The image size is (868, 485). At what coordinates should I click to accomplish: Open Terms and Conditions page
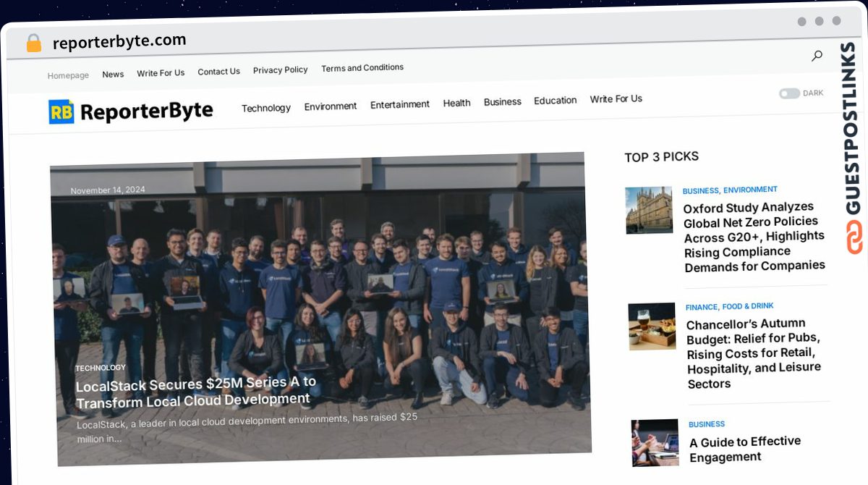coord(362,67)
